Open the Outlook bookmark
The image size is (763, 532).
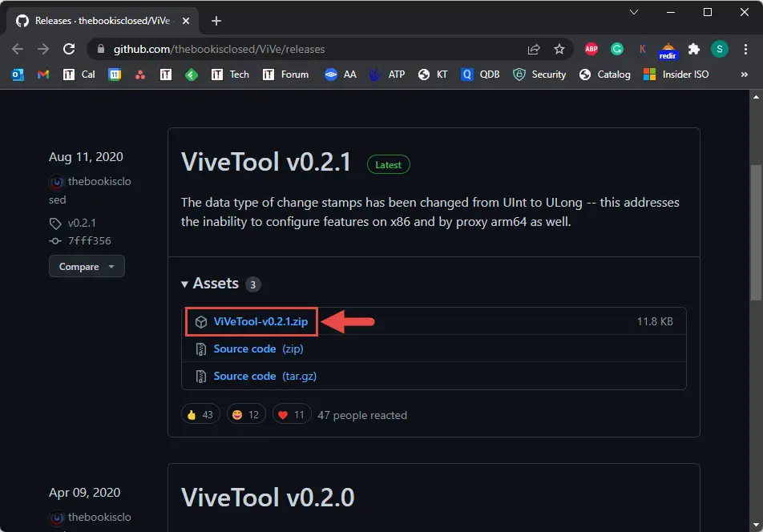pos(18,75)
